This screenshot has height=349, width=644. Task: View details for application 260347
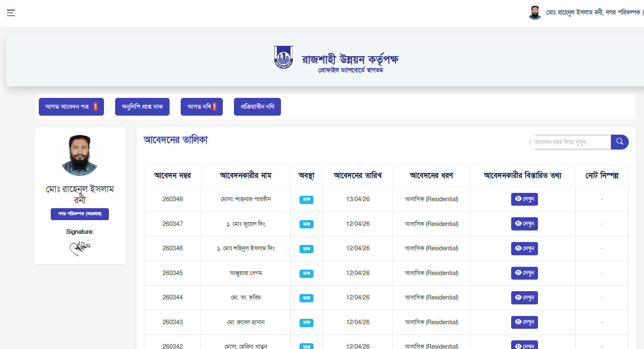click(x=524, y=224)
